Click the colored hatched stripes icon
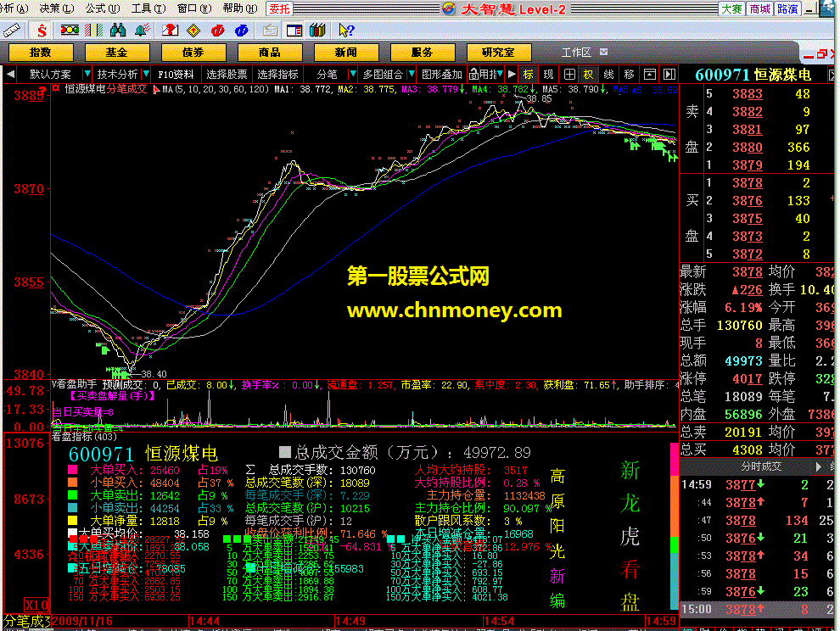The width and height of the screenshot is (840, 631). pyautogui.click(x=93, y=30)
